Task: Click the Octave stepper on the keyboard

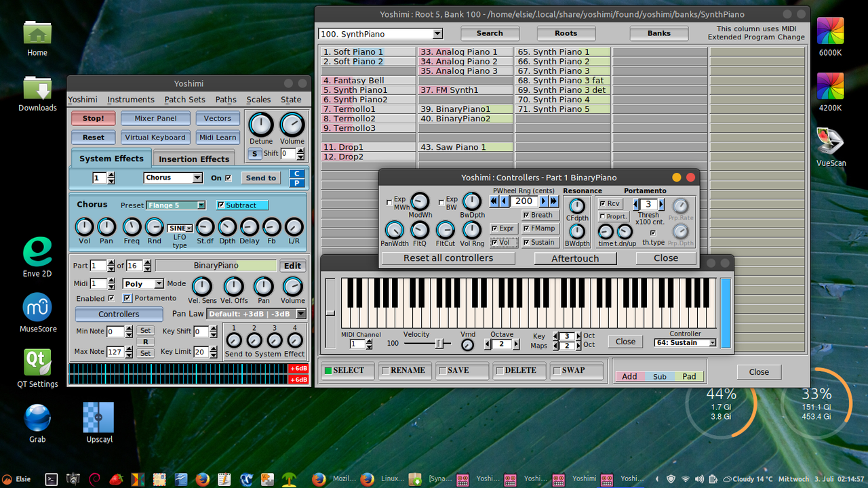Action: 502,344
